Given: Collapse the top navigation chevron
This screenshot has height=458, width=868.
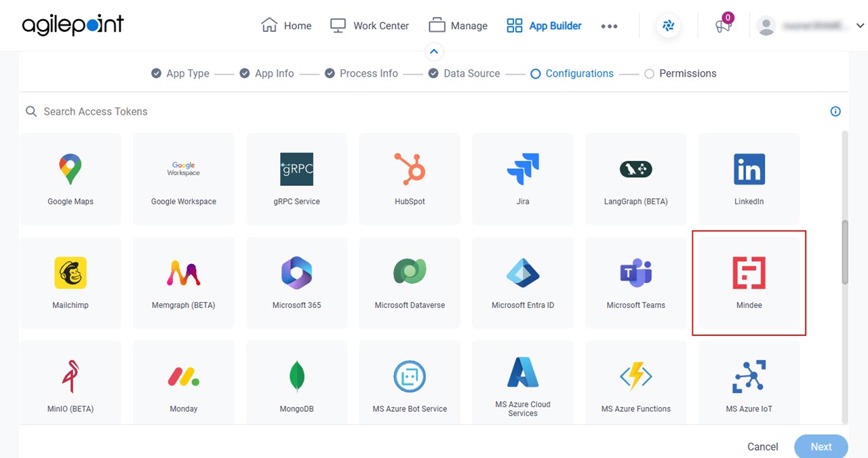Looking at the screenshot, I should click(434, 52).
